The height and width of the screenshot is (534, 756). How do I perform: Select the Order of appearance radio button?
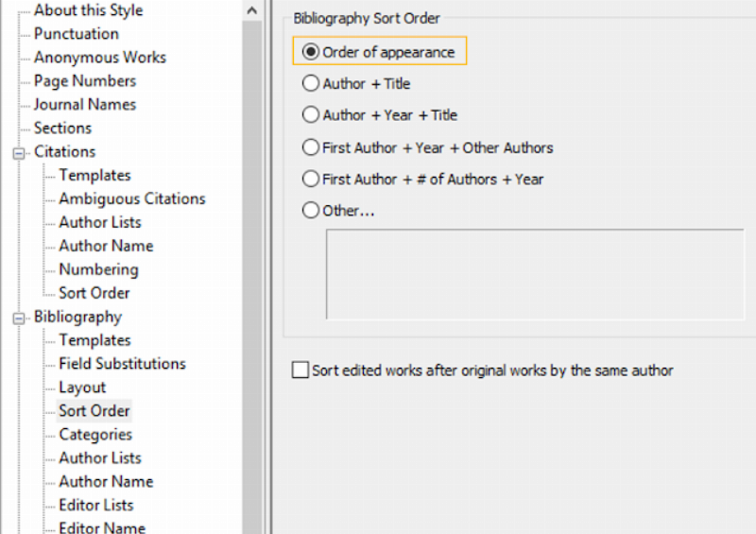coord(311,52)
